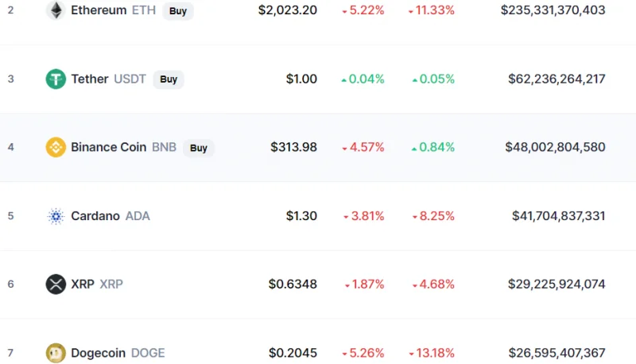Click Ethereum price $2,023.20
Viewport: 636px width, 364px height.
click(288, 10)
